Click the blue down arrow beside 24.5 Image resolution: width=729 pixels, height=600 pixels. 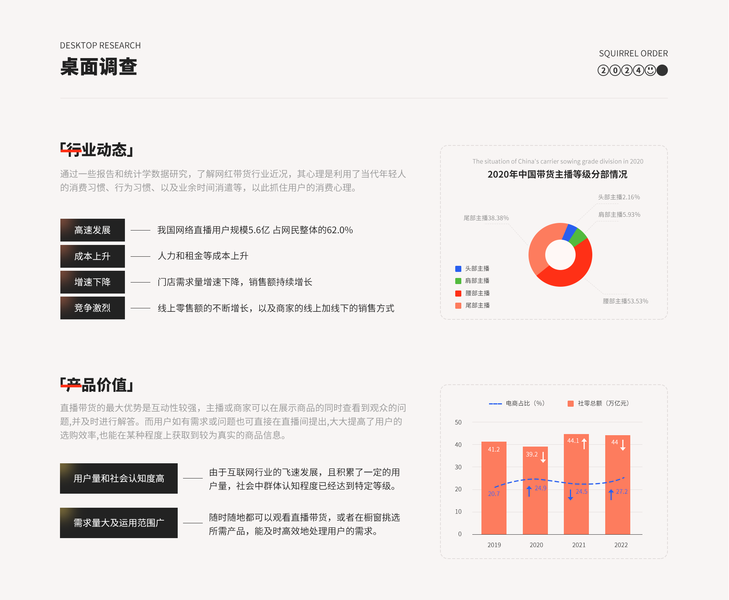(570, 494)
